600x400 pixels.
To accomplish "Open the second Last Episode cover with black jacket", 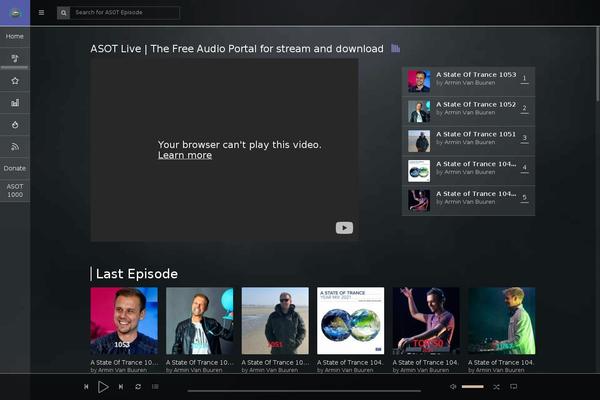I will pyautogui.click(x=199, y=321).
